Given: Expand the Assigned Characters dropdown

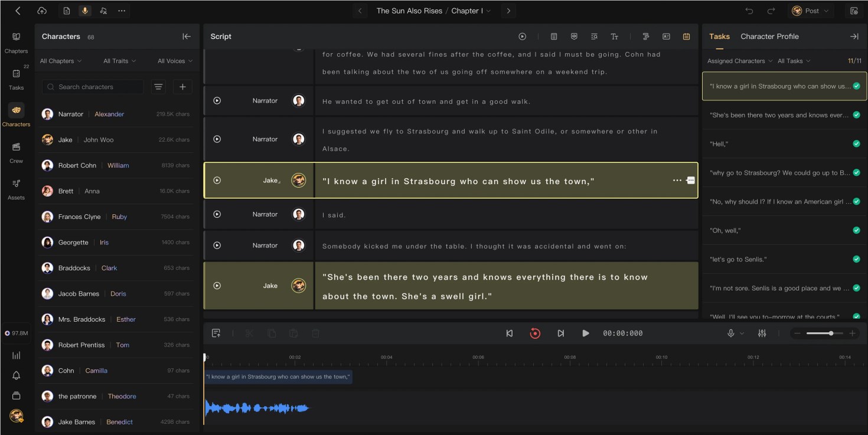Looking at the screenshot, I should [x=740, y=61].
